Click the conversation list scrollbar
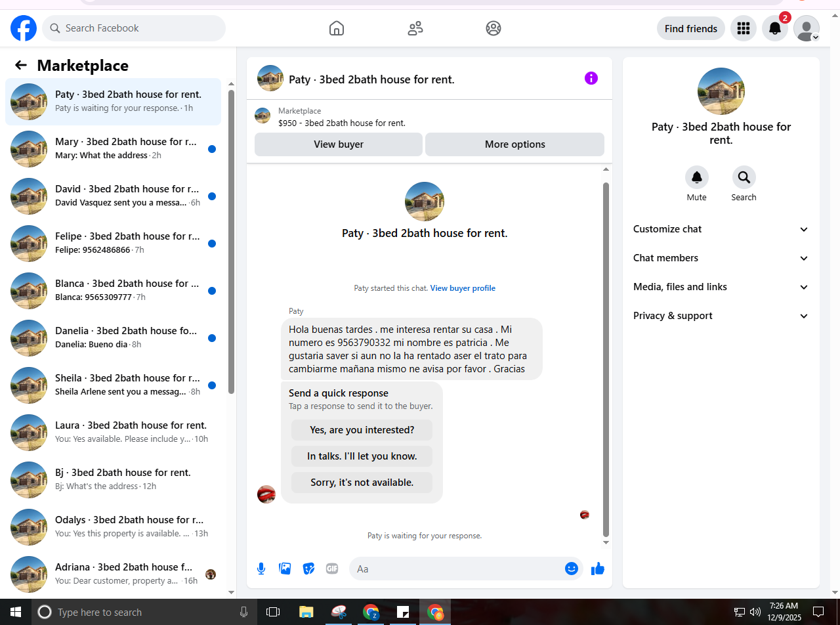Screen dimensions: 840x625 pos(231,242)
